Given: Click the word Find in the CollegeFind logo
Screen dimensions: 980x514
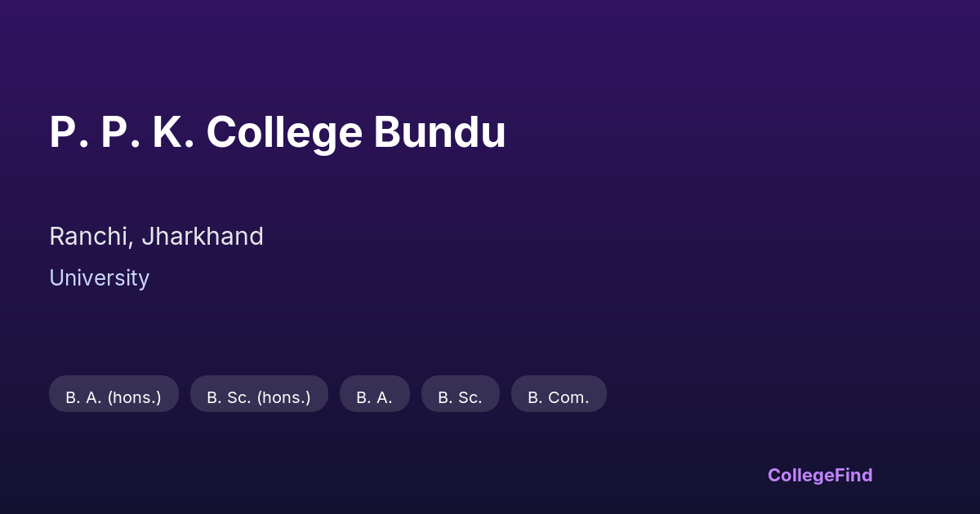Looking at the screenshot, I should click(855, 475).
